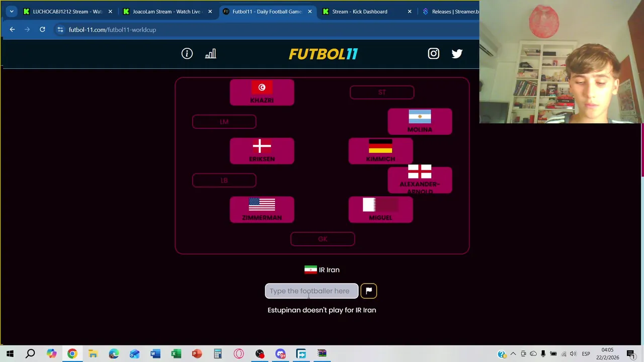Image resolution: width=644 pixels, height=362 pixels.
Task: Show hidden system tray icons
Action: (x=513, y=354)
